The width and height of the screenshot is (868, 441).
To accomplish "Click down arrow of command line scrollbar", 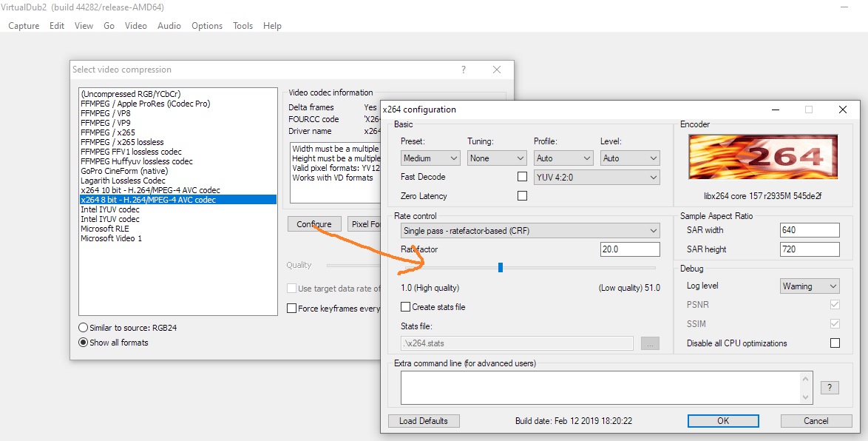I will coord(807,398).
